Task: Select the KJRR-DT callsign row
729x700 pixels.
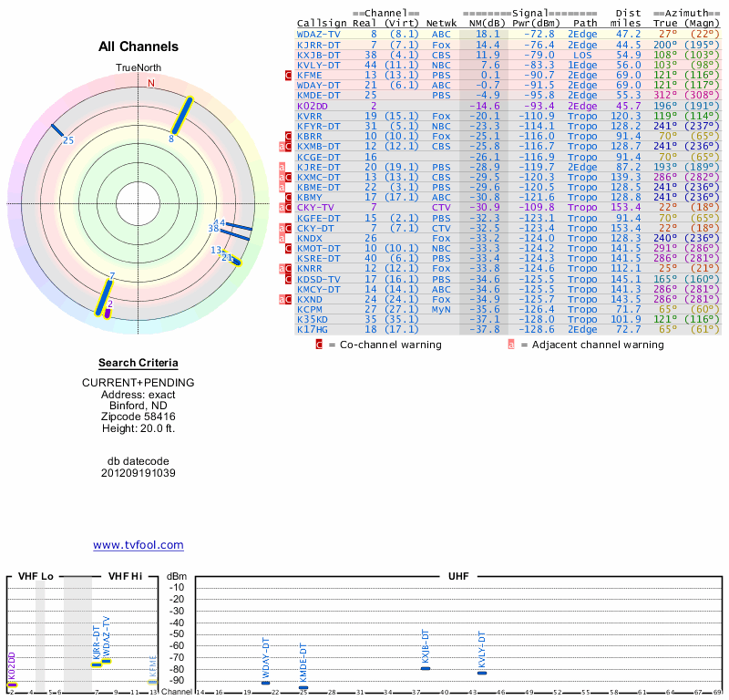Action: (x=319, y=44)
